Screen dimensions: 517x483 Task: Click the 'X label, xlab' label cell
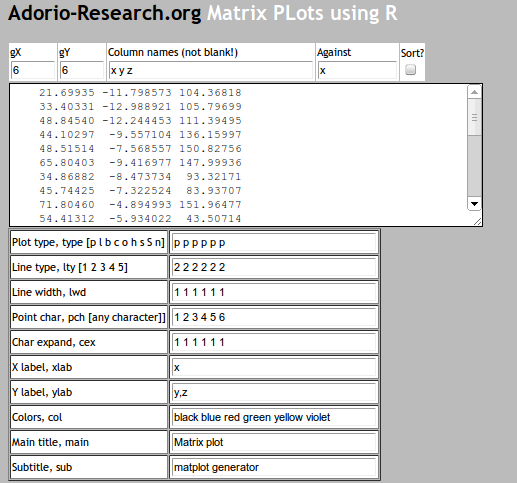pos(89,367)
